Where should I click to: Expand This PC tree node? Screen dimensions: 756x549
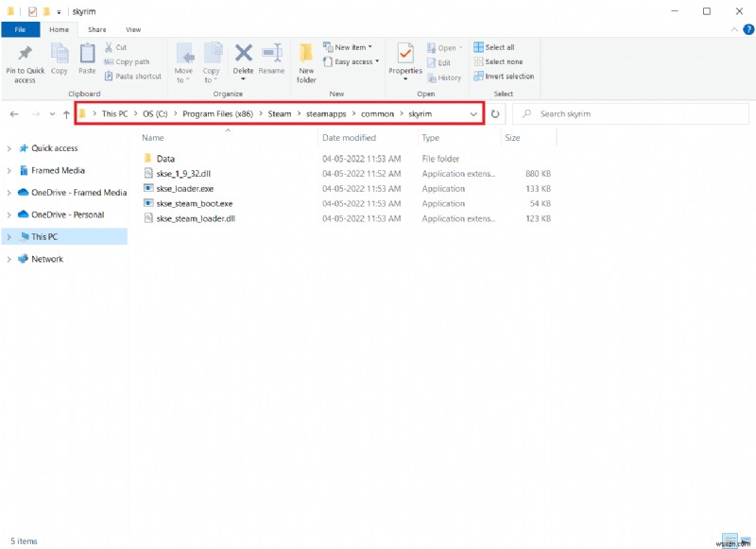pyautogui.click(x=9, y=237)
